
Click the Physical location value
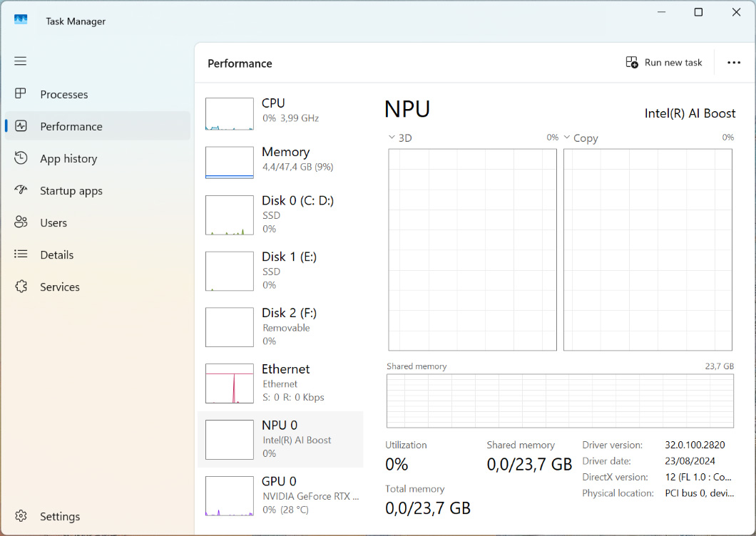[700, 493]
